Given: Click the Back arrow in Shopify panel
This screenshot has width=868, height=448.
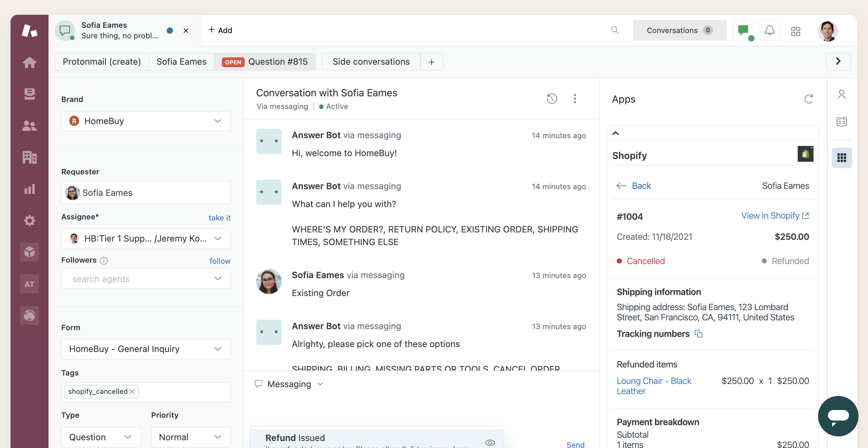Looking at the screenshot, I should coord(621,185).
